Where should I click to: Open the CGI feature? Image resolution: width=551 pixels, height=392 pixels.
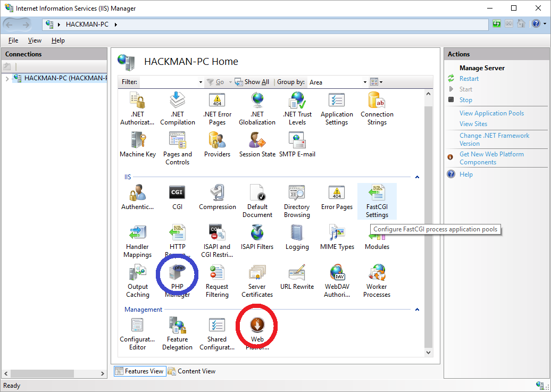pos(178,197)
